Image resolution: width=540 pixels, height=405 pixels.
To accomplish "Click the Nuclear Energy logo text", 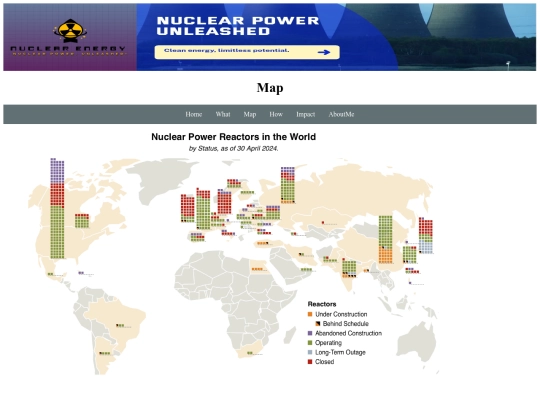I will pyautogui.click(x=68, y=49).
